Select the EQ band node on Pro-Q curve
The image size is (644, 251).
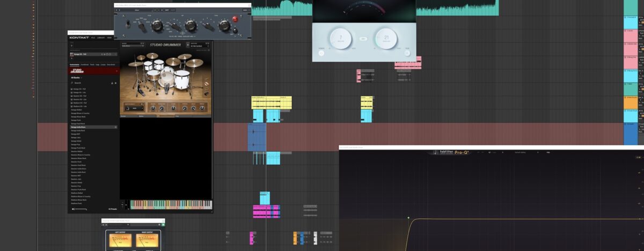(408, 218)
